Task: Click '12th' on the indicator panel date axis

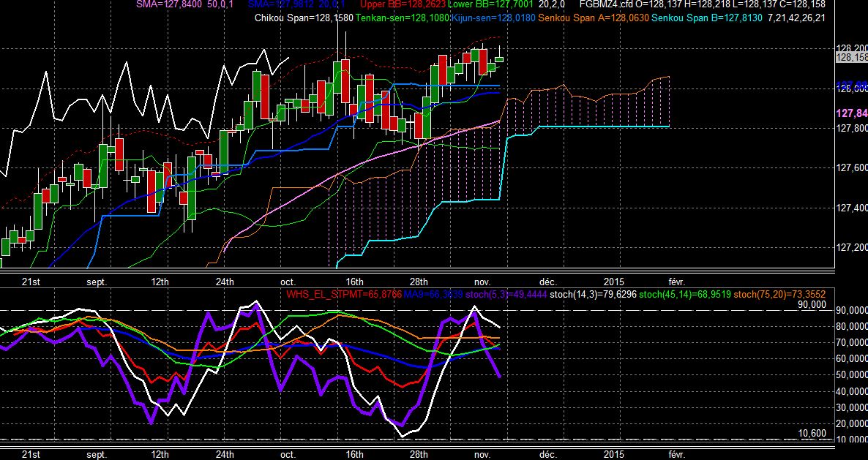Action: pos(160,454)
